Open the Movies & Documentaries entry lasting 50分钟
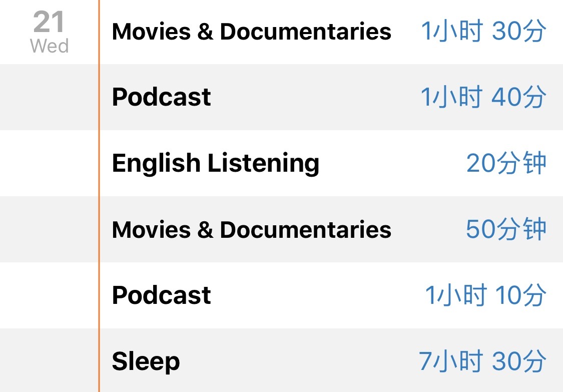This screenshot has height=392, width=563. (331, 229)
